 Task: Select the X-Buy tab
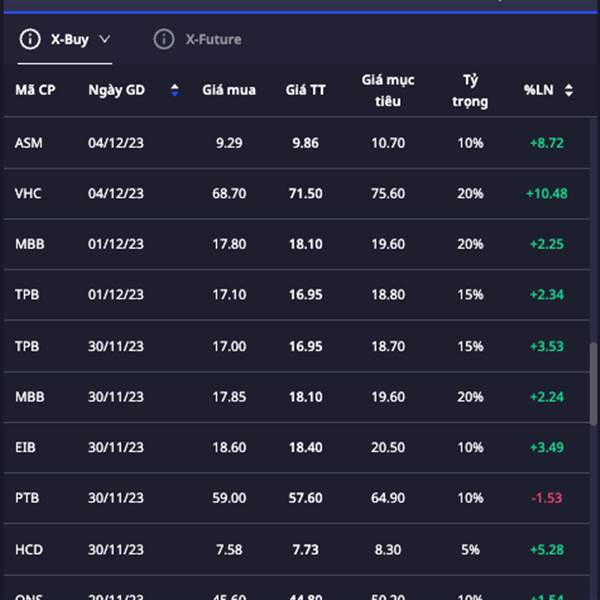(70, 40)
